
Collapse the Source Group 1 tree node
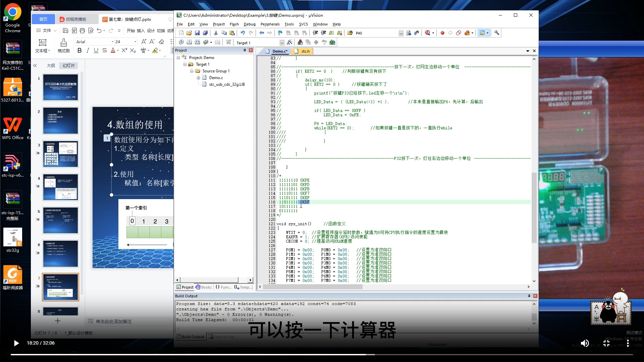point(192,71)
